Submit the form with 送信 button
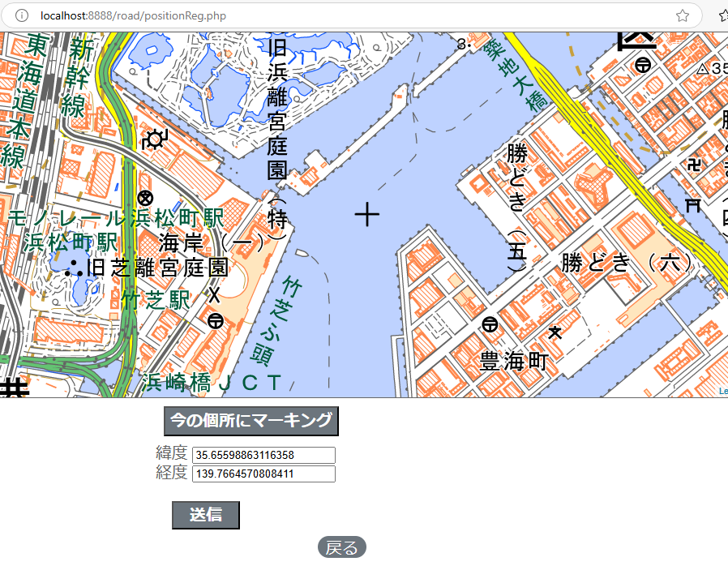 (205, 515)
